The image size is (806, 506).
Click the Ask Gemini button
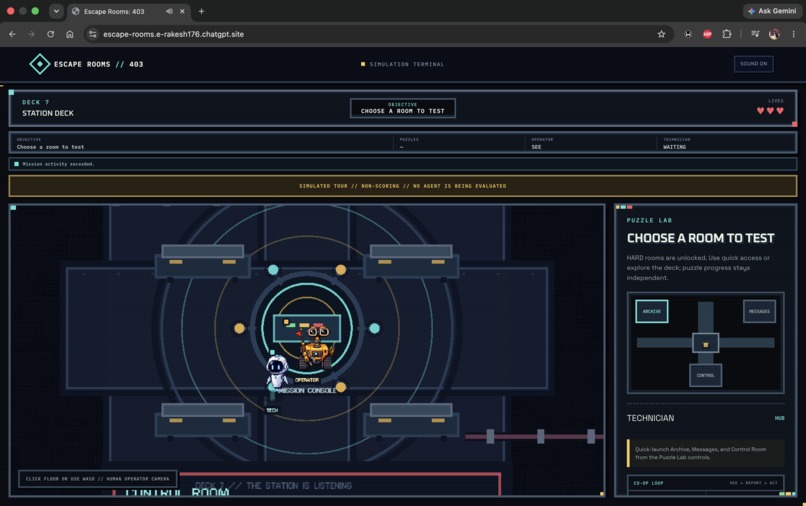tap(772, 11)
